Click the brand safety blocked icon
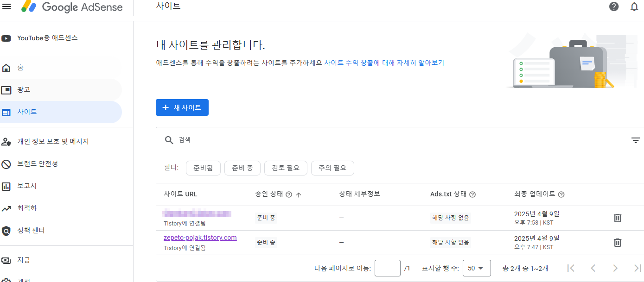 [x=6, y=164]
